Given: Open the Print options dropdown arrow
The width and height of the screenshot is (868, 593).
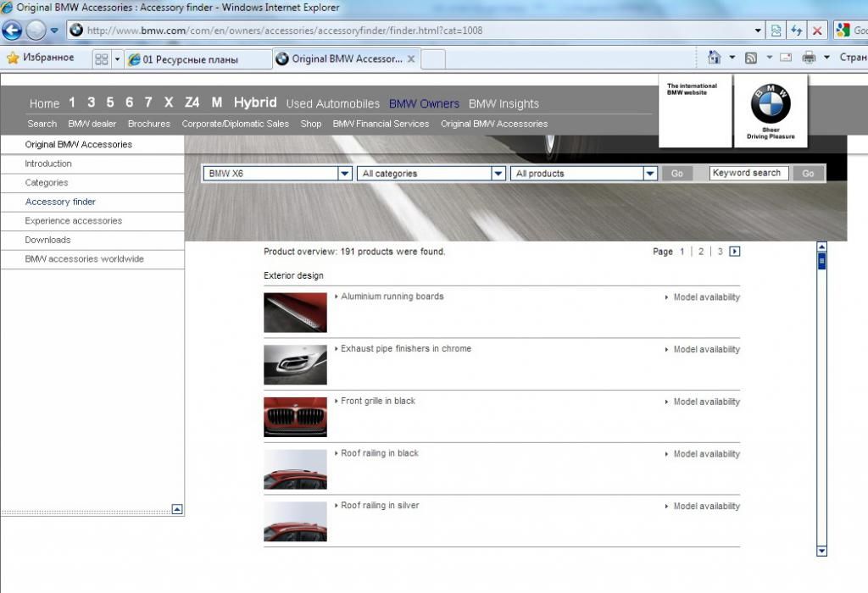Looking at the screenshot, I should click(826, 57).
